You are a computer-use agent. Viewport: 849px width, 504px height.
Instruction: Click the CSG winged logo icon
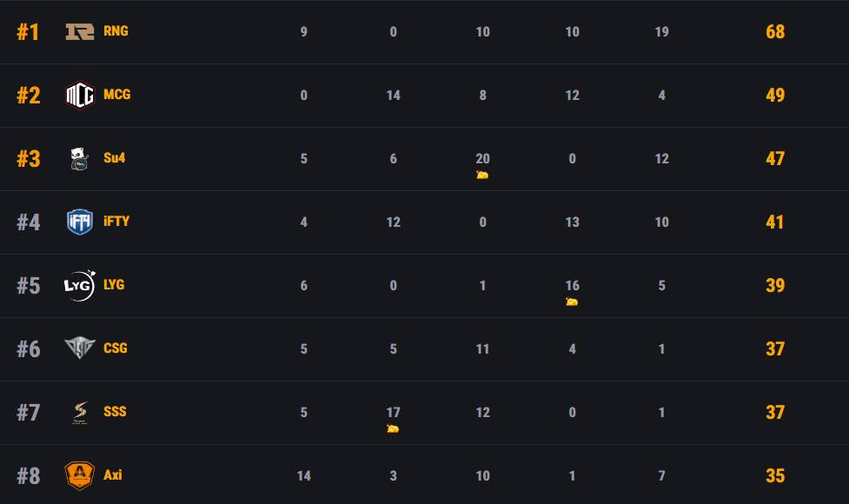click(80, 348)
